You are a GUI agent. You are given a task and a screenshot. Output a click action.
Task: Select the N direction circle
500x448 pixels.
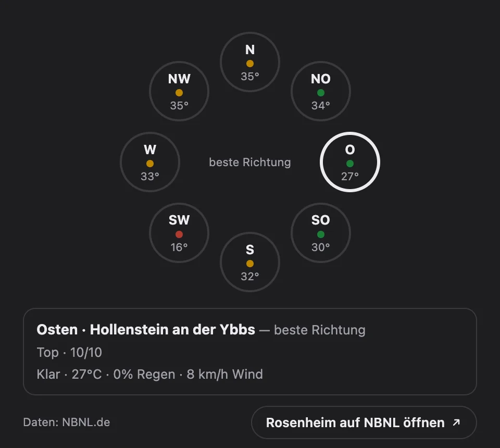250,62
